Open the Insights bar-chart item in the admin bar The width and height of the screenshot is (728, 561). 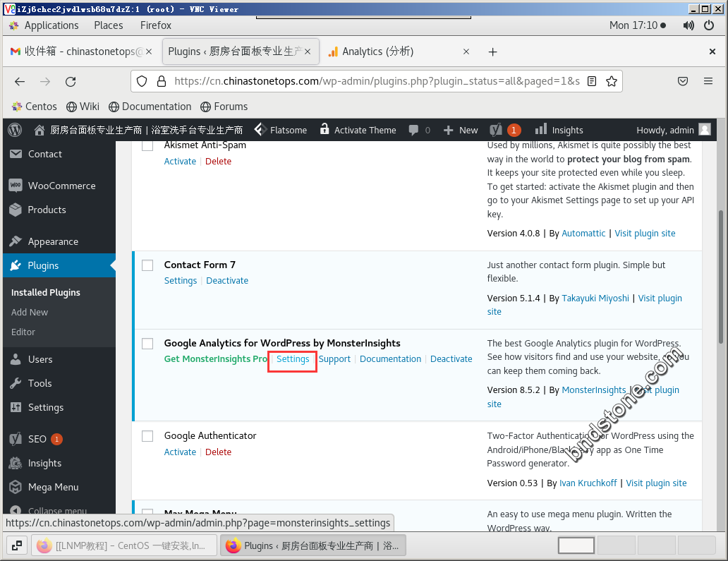pos(559,130)
